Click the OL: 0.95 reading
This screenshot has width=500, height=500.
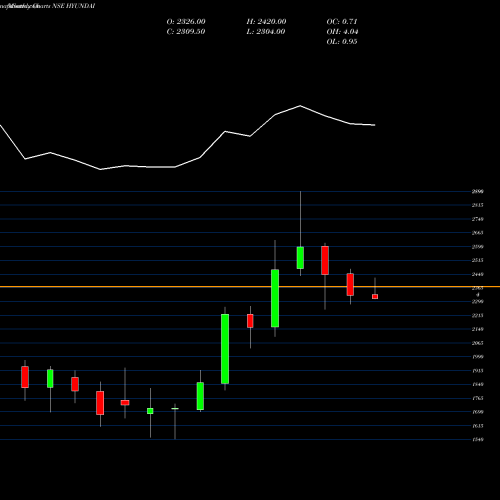tap(342, 42)
